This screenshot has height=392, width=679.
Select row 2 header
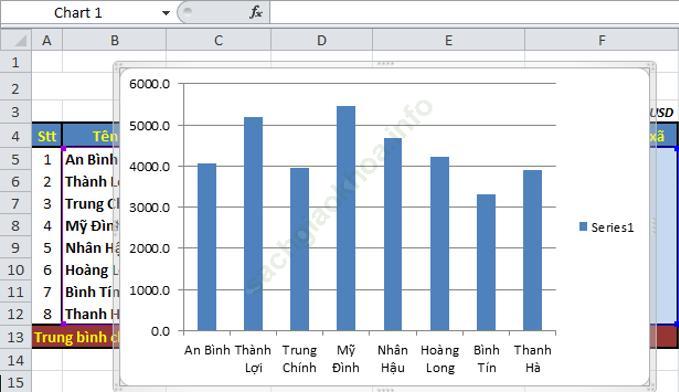(x=16, y=89)
